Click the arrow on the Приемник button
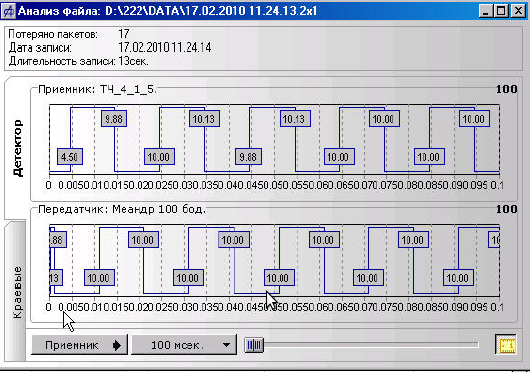This screenshot has width=530, height=372. click(x=117, y=345)
